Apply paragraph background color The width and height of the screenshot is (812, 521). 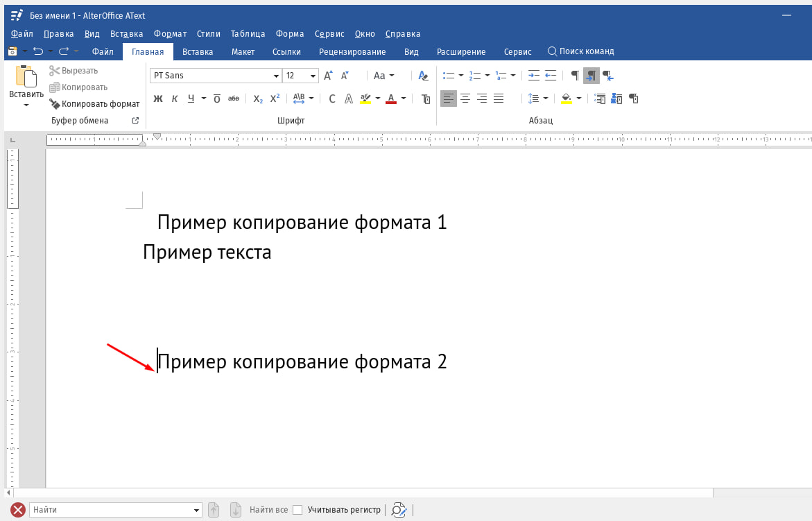point(567,99)
